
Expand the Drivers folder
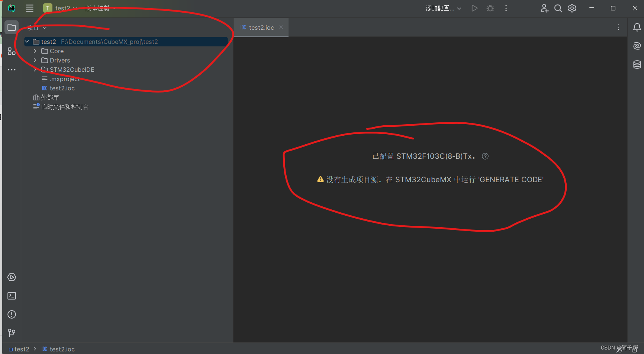coord(35,60)
